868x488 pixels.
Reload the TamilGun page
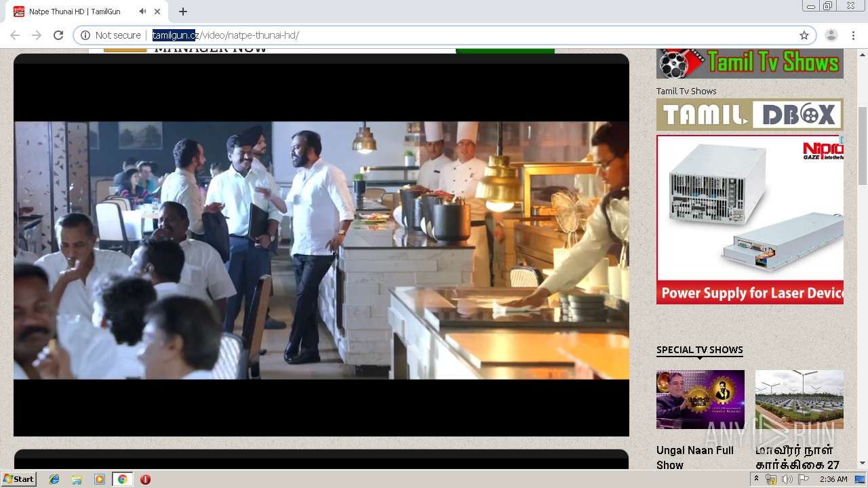pos(58,35)
